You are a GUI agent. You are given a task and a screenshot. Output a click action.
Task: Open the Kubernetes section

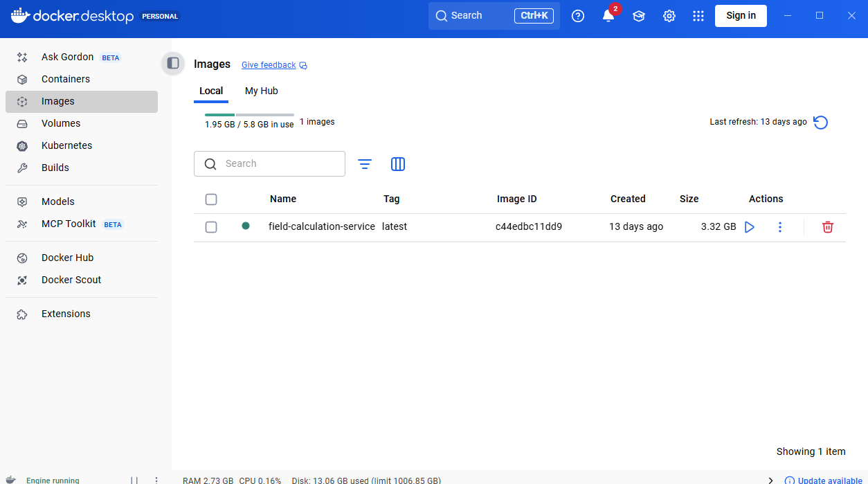pyautogui.click(x=82, y=145)
